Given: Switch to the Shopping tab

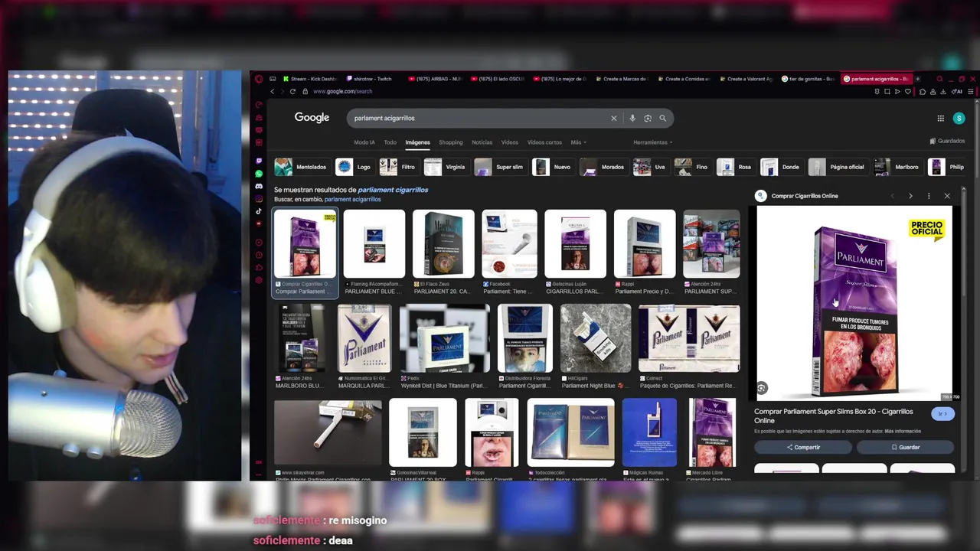Looking at the screenshot, I should tap(450, 142).
